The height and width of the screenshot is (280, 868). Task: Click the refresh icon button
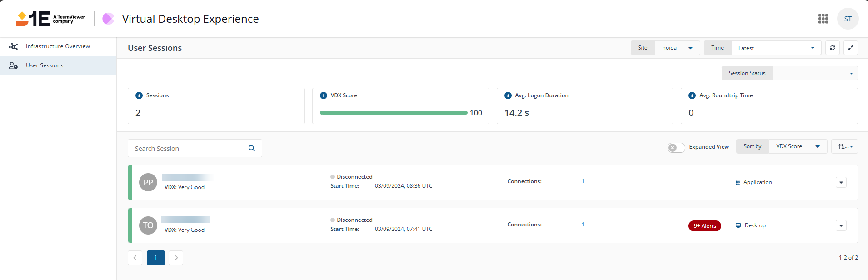click(832, 48)
